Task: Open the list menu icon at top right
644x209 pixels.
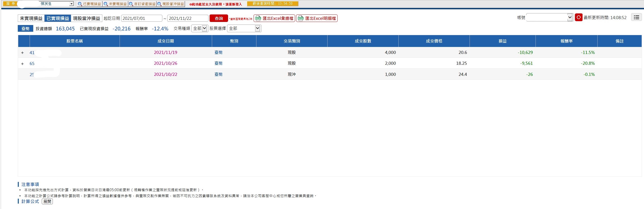Action: pyautogui.click(x=636, y=17)
